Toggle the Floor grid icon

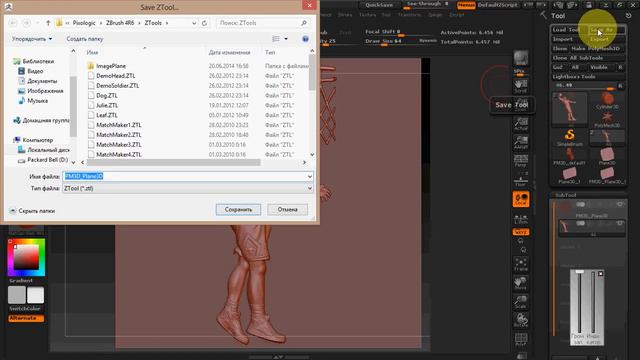[x=521, y=180]
